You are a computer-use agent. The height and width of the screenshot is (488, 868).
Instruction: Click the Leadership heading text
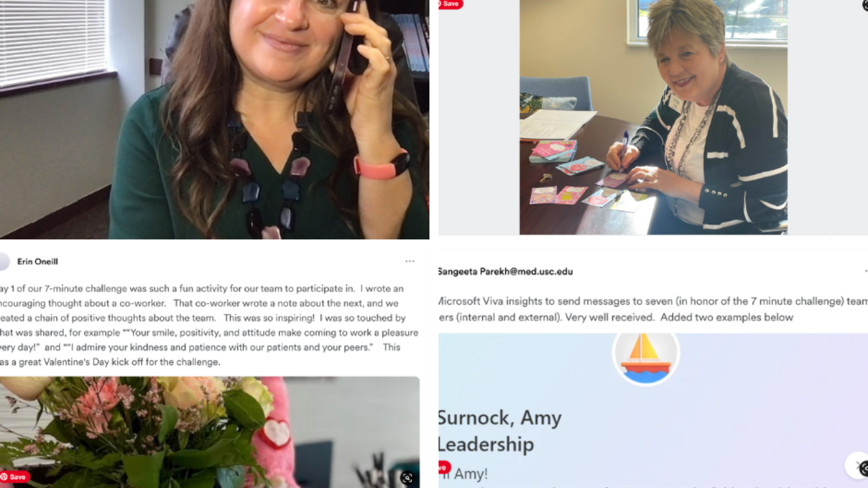click(x=486, y=445)
